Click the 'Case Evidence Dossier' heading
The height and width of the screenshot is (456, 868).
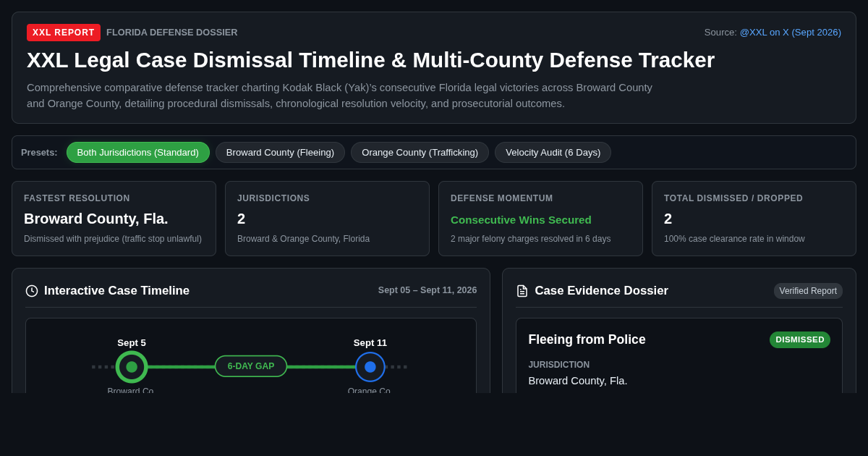click(602, 291)
